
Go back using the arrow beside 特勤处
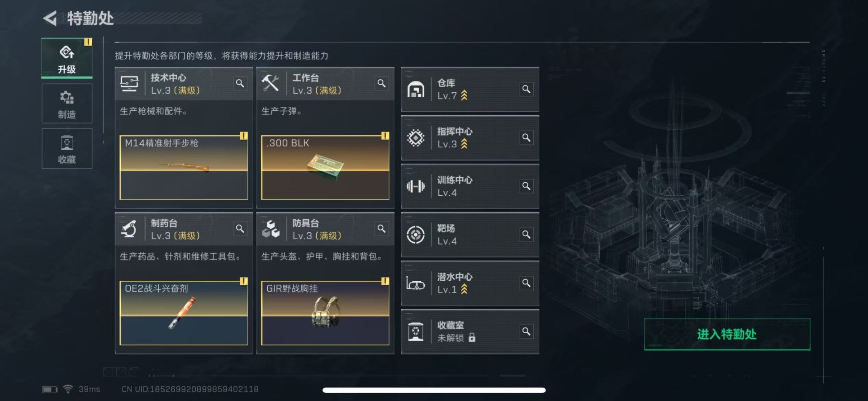tap(50, 18)
